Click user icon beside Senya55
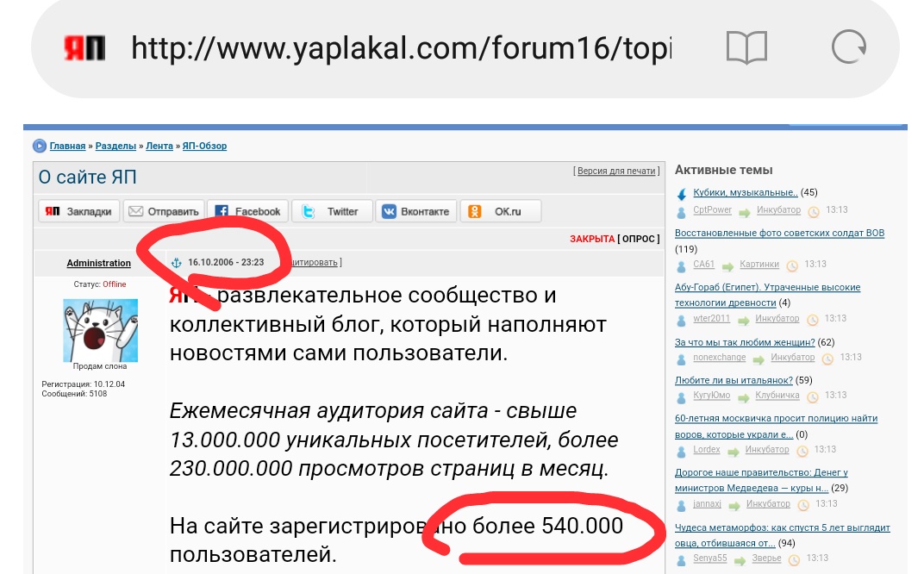This screenshot has height=574, width=924. 681,560
